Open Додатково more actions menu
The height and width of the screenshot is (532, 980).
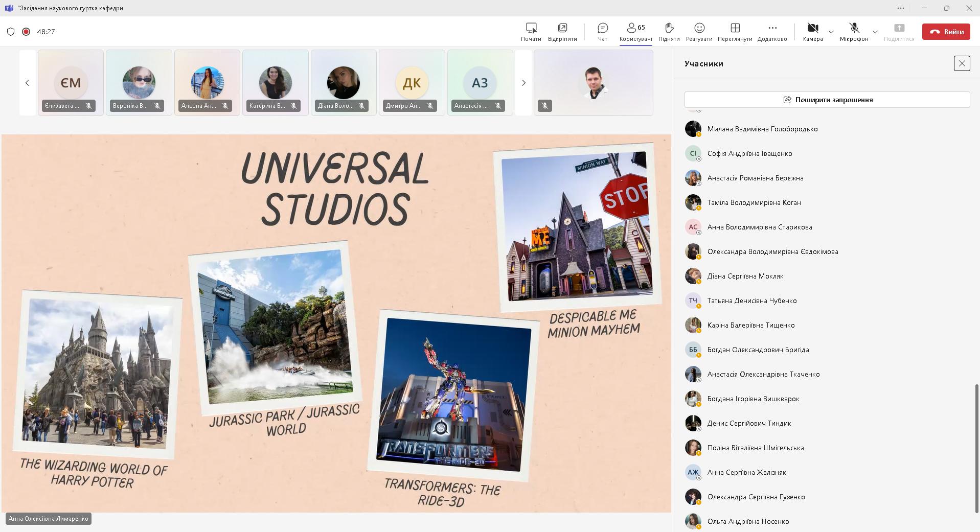click(772, 32)
